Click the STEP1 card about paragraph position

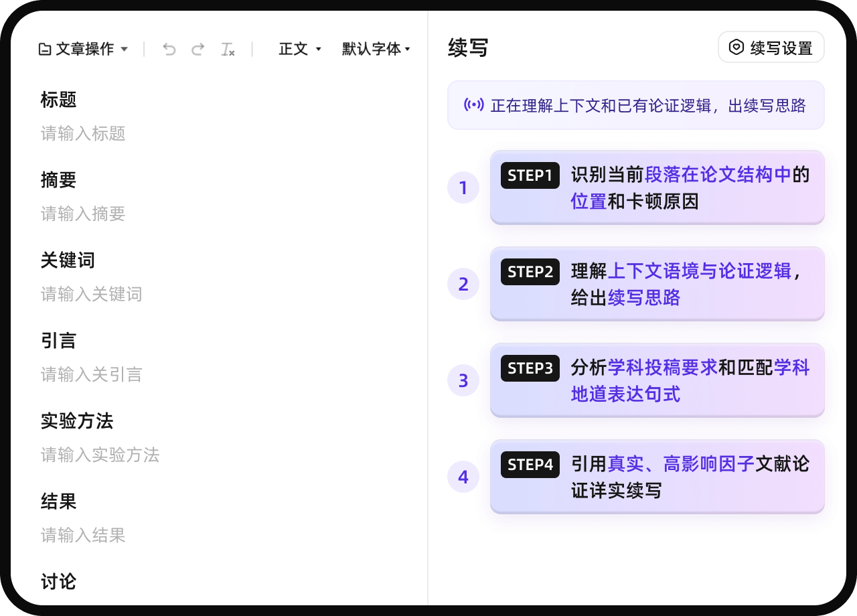pyautogui.click(x=657, y=187)
